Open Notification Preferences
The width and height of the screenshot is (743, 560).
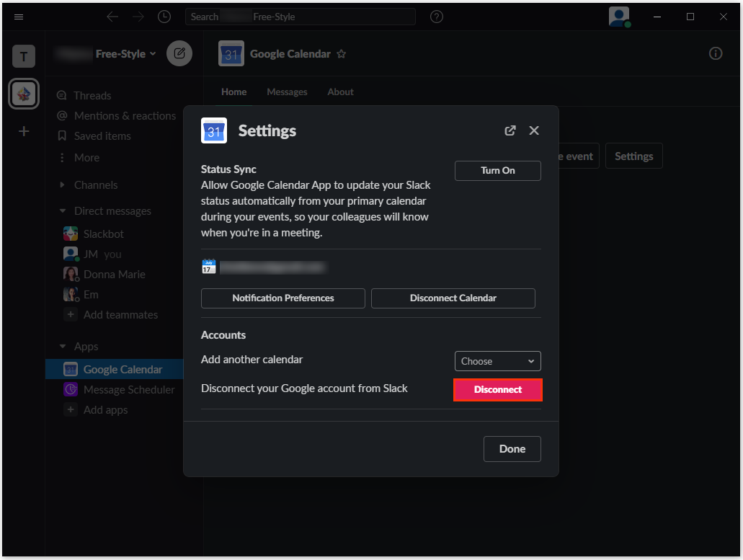click(x=283, y=298)
